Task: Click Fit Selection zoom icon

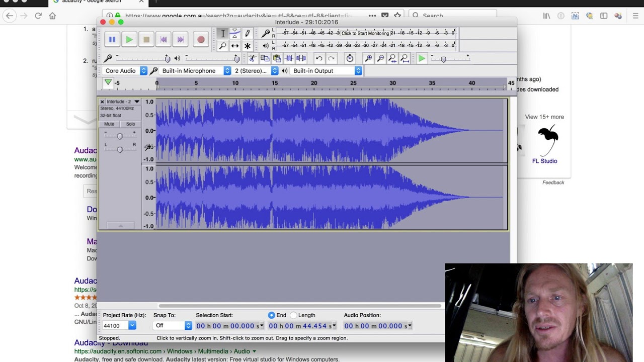Action: click(392, 58)
